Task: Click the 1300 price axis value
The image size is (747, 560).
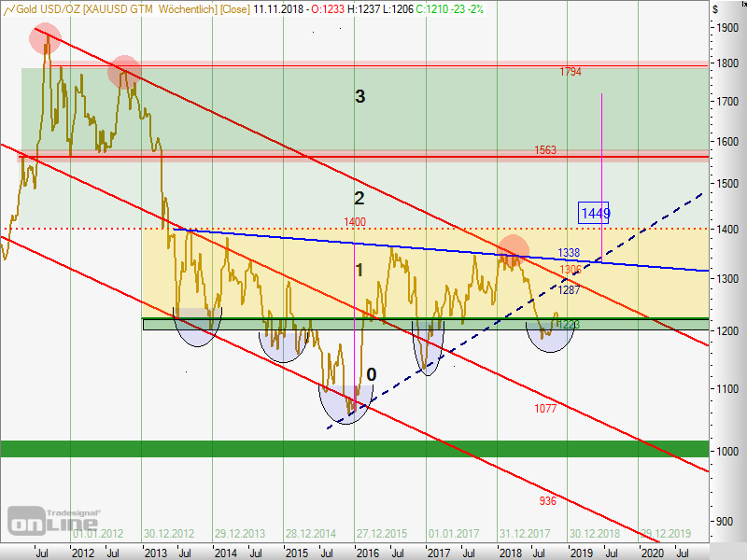Action: coord(727,278)
